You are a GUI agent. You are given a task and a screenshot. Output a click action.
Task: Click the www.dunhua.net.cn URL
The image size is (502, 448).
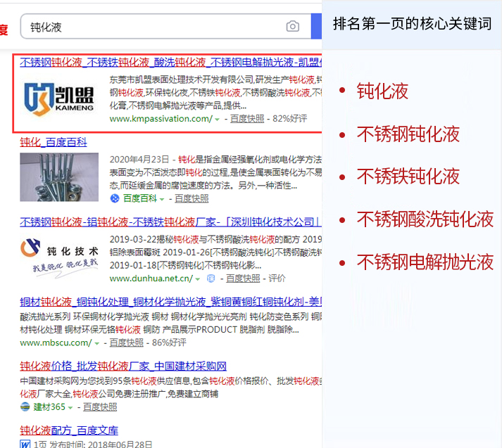tap(151, 279)
